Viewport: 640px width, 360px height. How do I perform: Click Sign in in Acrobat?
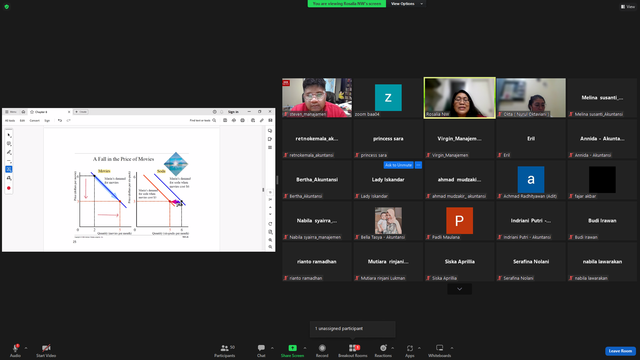click(x=233, y=112)
